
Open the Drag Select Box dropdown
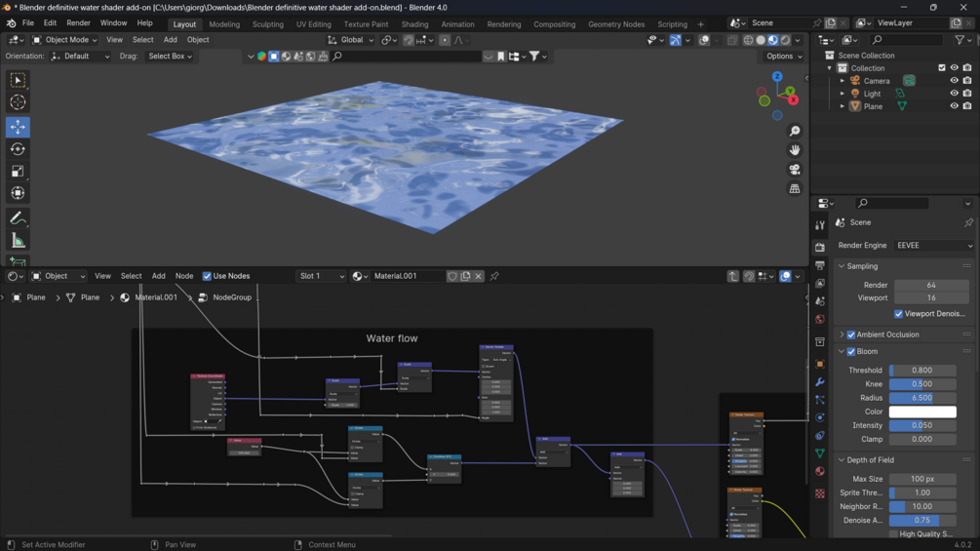[x=170, y=57]
